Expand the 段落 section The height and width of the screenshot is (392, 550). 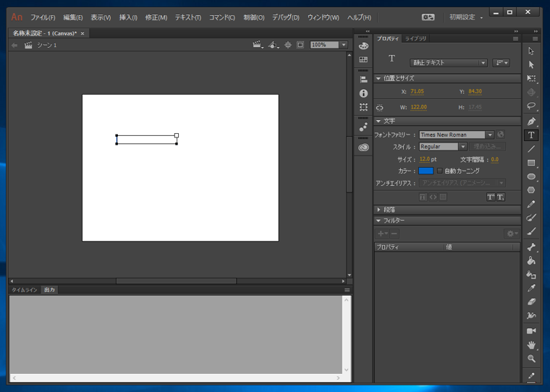[378, 209]
